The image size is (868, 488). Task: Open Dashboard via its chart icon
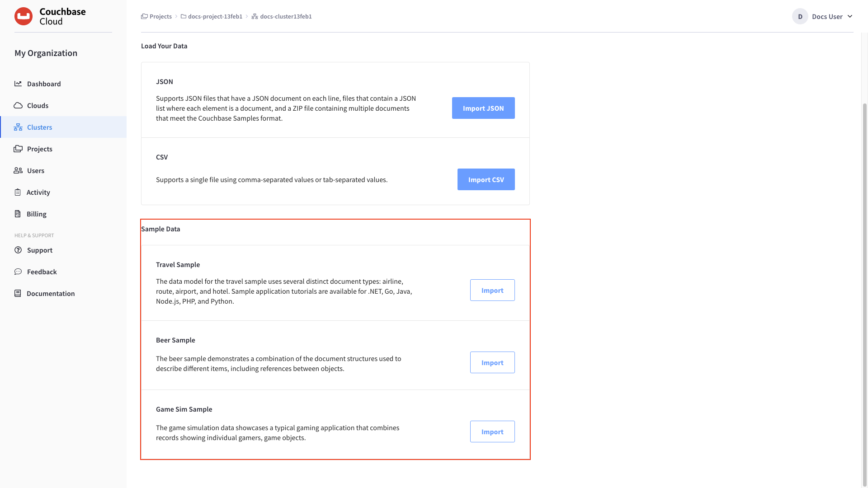tap(18, 84)
